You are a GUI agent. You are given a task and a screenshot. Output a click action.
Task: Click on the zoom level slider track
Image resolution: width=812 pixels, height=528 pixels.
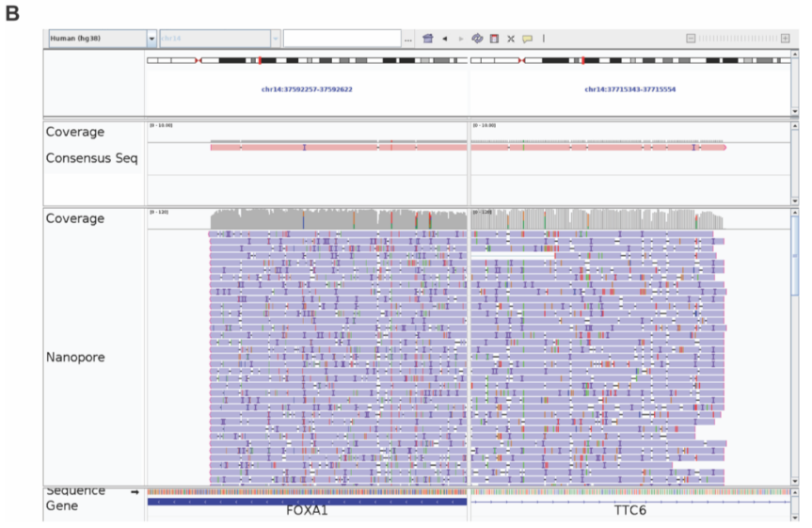click(x=738, y=39)
